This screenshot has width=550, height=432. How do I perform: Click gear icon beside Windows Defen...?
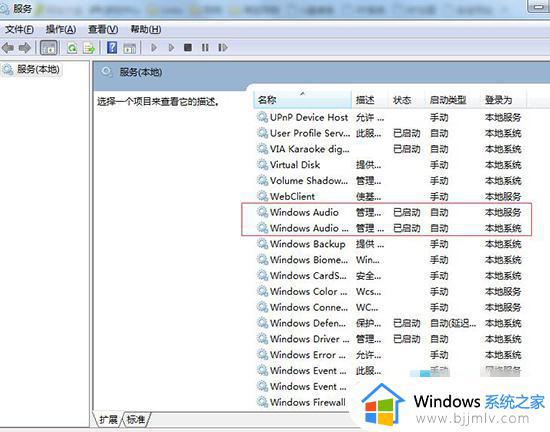262,323
